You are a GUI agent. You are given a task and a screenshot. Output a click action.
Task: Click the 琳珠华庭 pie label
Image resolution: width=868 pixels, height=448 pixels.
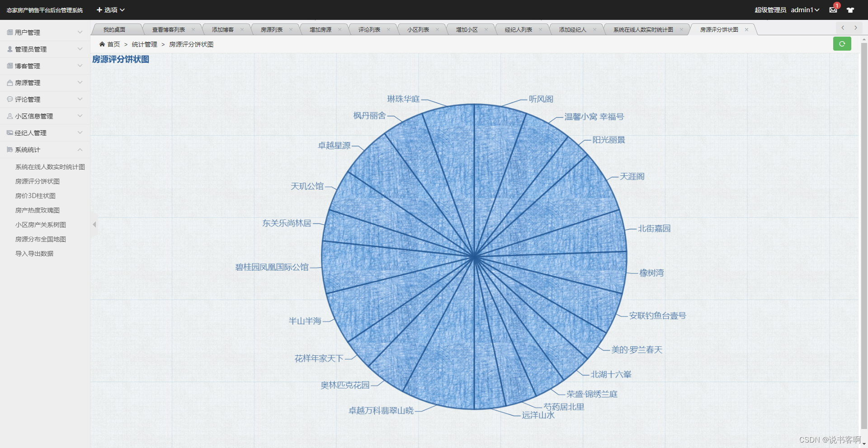[404, 99]
